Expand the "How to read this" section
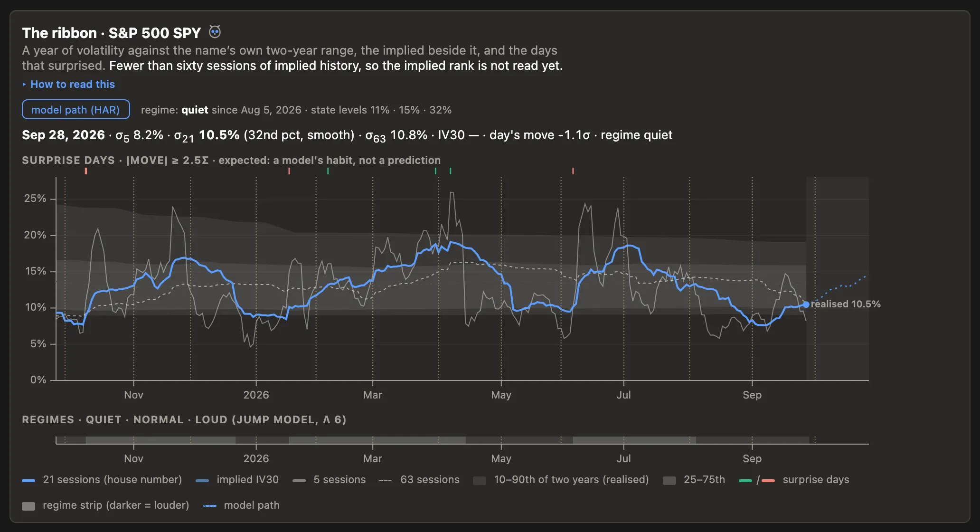Screen dimensions: 980x532 [x=68, y=84]
